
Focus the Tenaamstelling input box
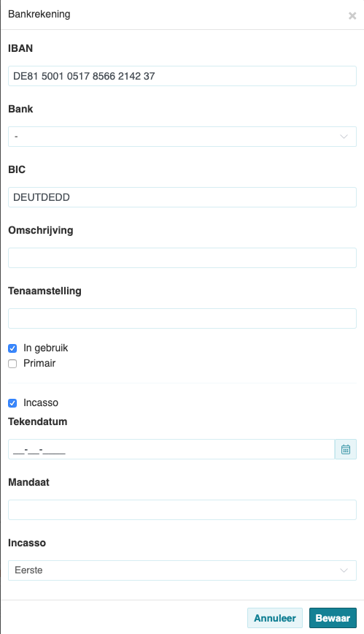(x=182, y=318)
